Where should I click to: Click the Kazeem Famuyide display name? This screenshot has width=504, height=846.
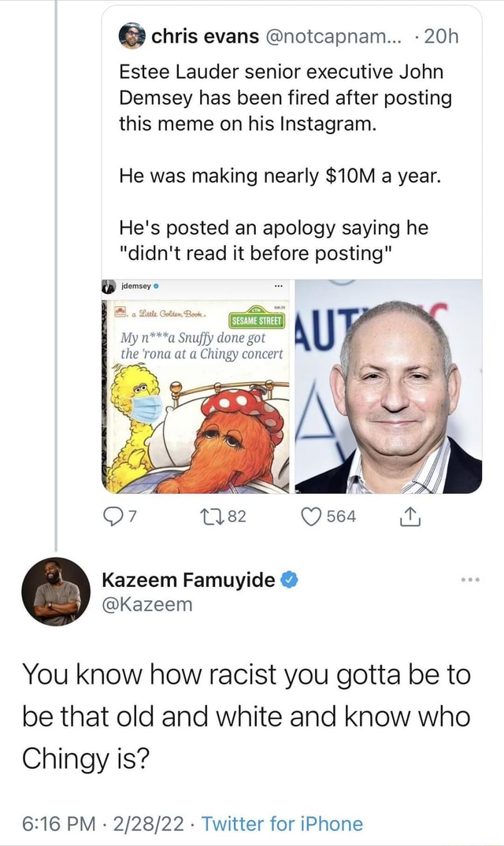tap(189, 581)
